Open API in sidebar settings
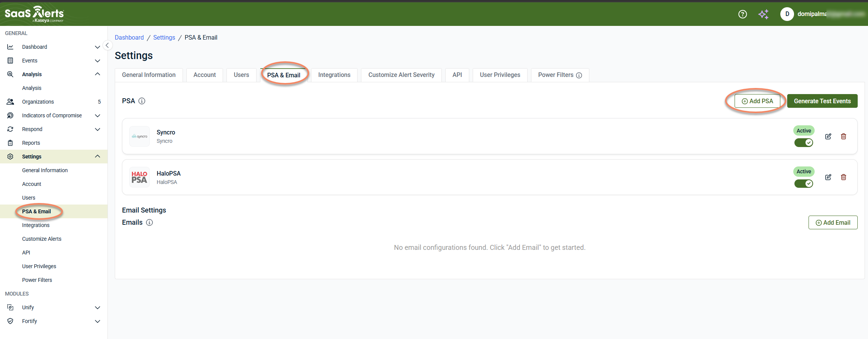Image resolution: width=868 pixels, height=339 pixels. [26, 253]
